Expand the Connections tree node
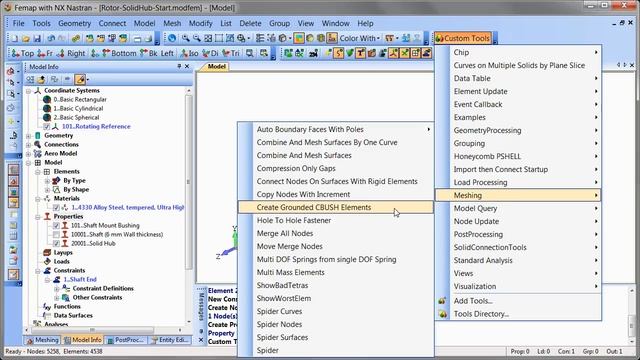 [x=29, y=144]
